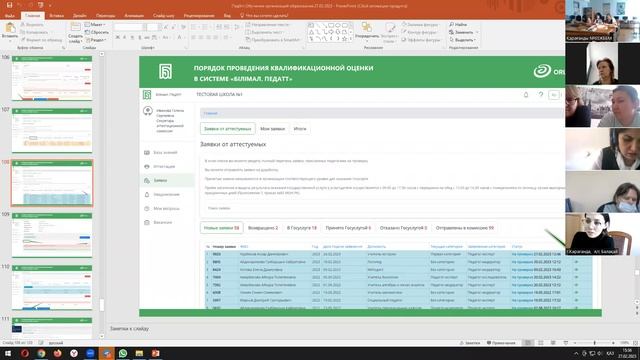Click Новые заявки 59 filter tab
Screen dimensions: 640x360
coord(221,228)
